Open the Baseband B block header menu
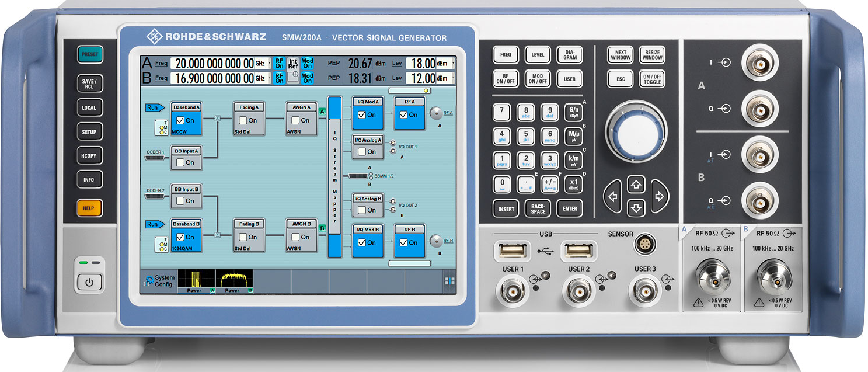 186,224
